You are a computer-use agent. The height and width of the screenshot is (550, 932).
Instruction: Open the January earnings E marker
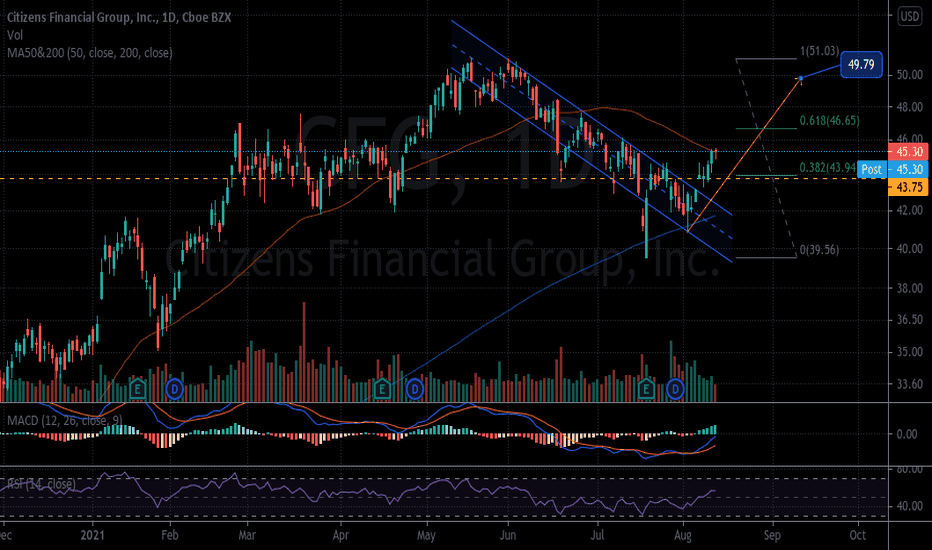(137, 389)
